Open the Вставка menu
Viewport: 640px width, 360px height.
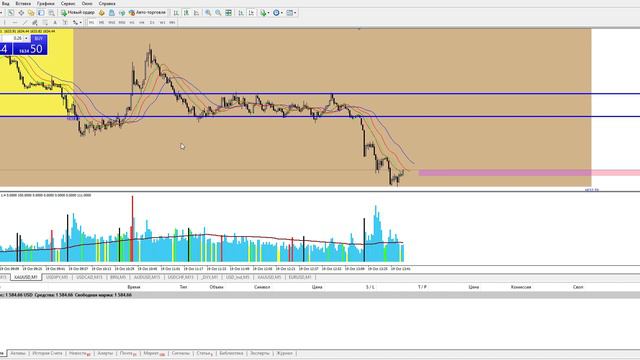[x=23, y=3]
